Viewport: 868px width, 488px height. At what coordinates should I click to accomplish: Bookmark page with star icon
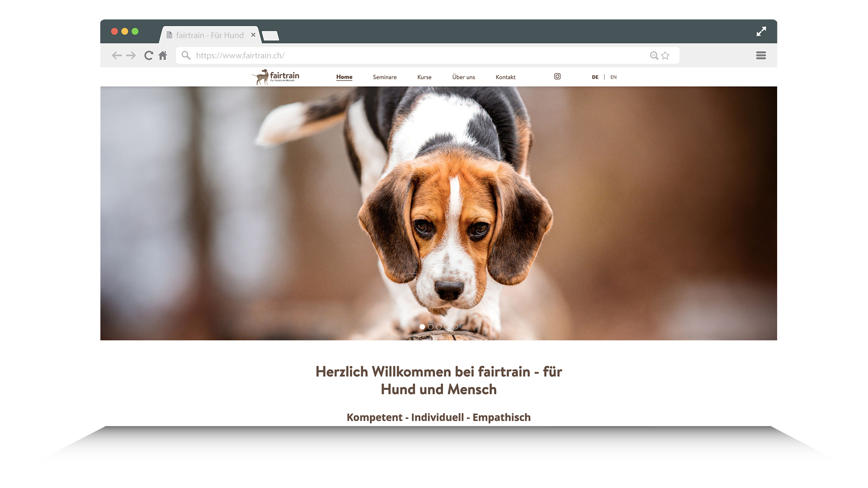coord(665,56)
